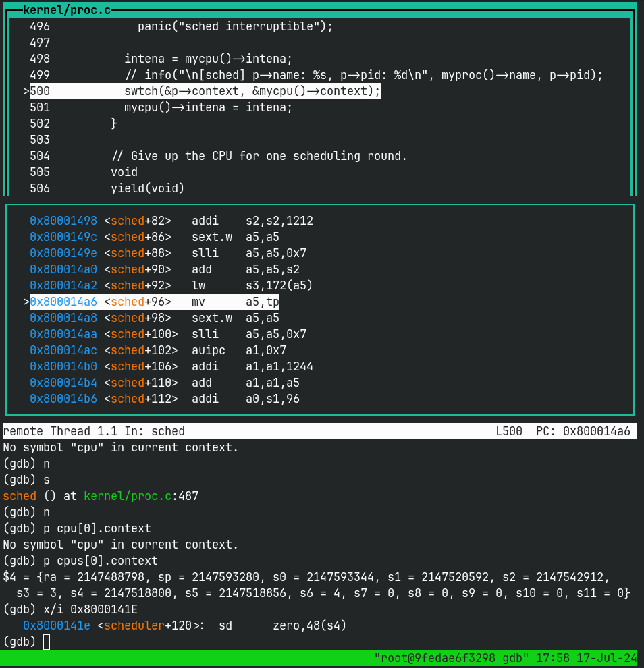Viewport: 644px width, 668px height.
Task: Click the L500 line indicator in status bar
Action: point(509,431)
